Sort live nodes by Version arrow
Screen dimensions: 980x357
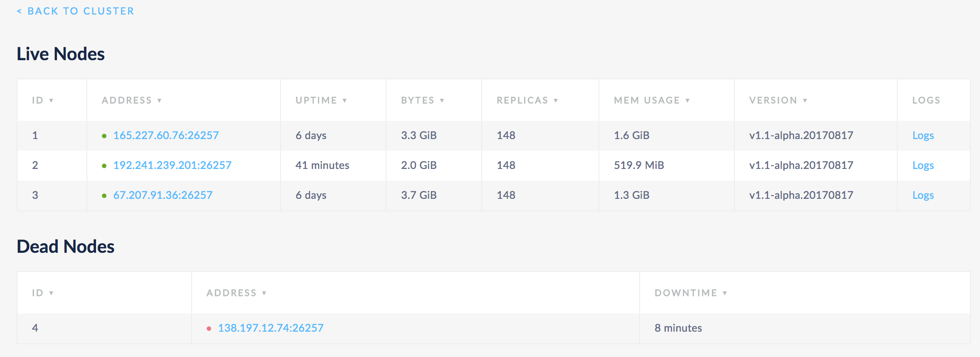pos(805,100)
